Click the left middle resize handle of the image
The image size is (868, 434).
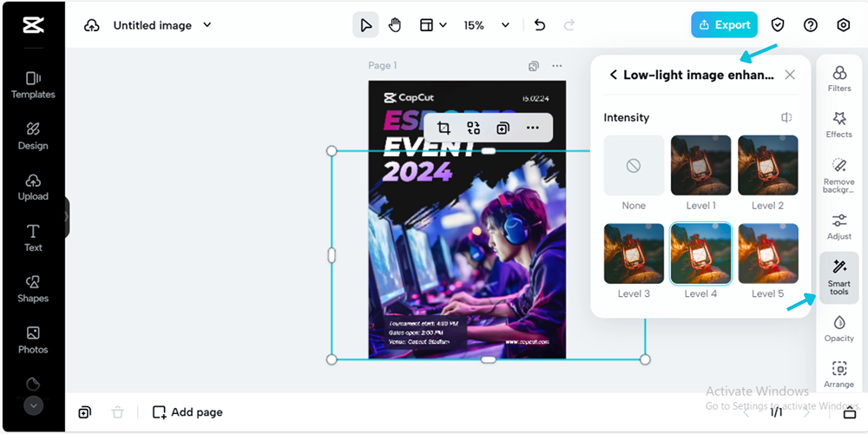pos(332,255)
